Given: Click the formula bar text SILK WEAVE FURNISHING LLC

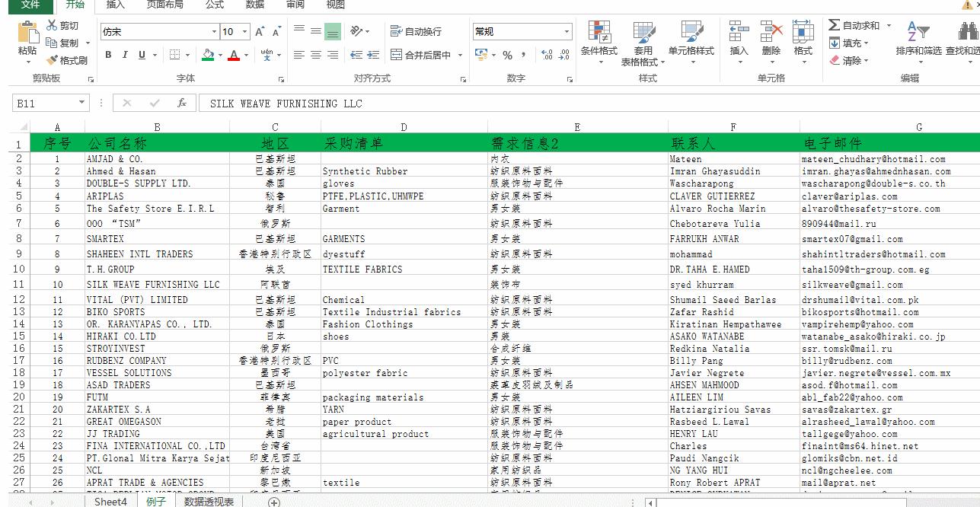Looking at the screenshot, I should coord(286,104).
